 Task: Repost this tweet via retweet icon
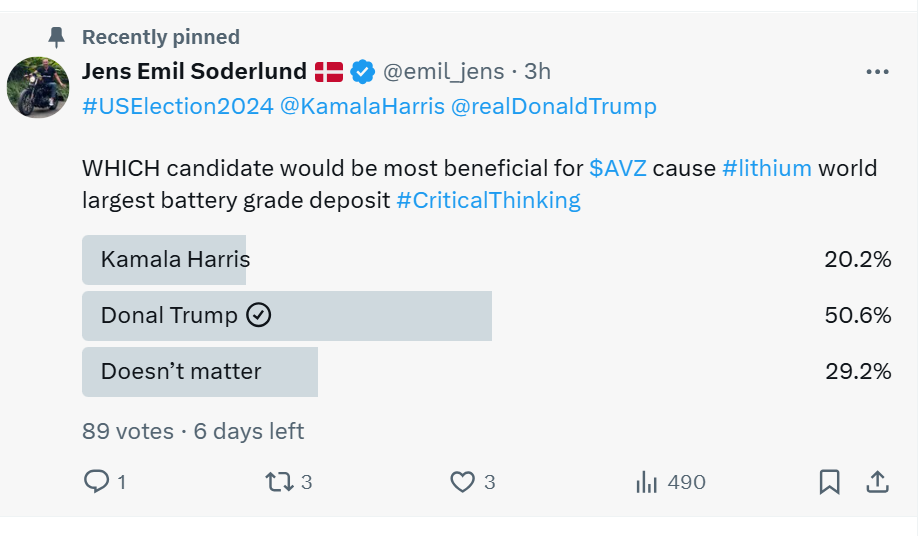[x=279, y=482]
